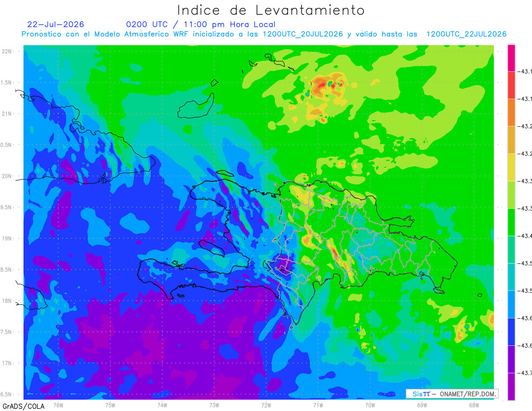Click the 76W longitude label
This screenshot has width=532, height=411.
click(x=58, y=405)
